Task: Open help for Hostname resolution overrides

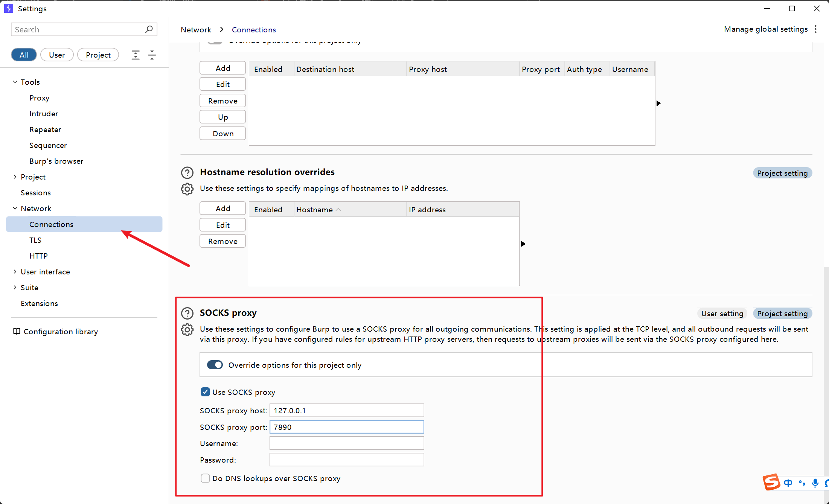Action: (x=187, y=172)
